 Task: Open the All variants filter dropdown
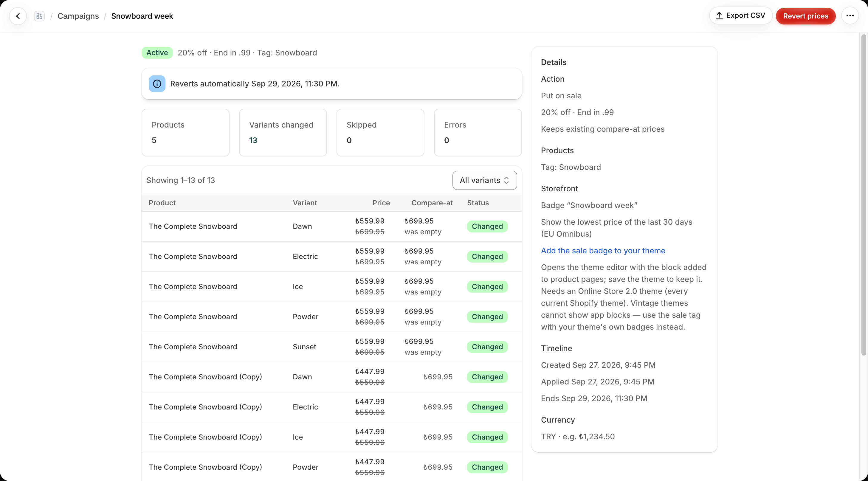[x=485, y=180]
